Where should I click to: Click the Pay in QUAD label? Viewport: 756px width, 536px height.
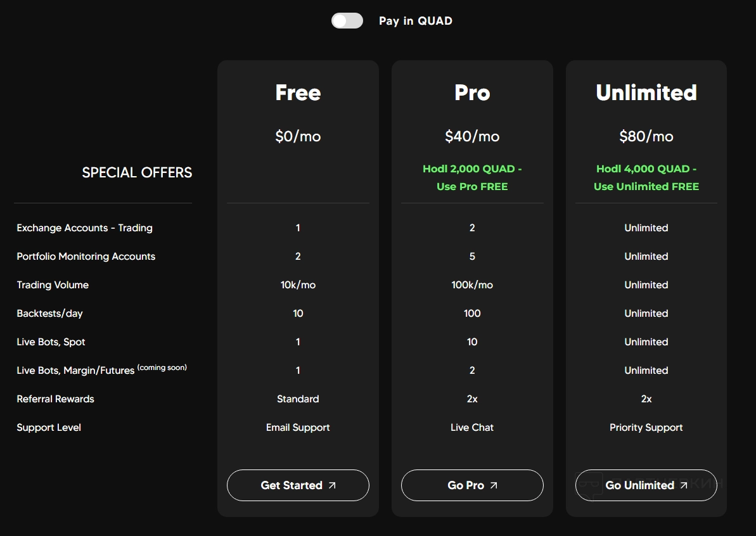[x=415, y=21]
